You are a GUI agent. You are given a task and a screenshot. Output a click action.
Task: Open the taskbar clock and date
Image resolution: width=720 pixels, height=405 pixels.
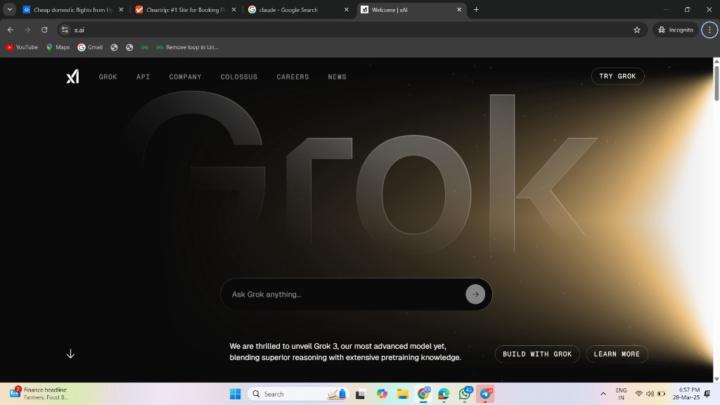[x=686, y=394]
